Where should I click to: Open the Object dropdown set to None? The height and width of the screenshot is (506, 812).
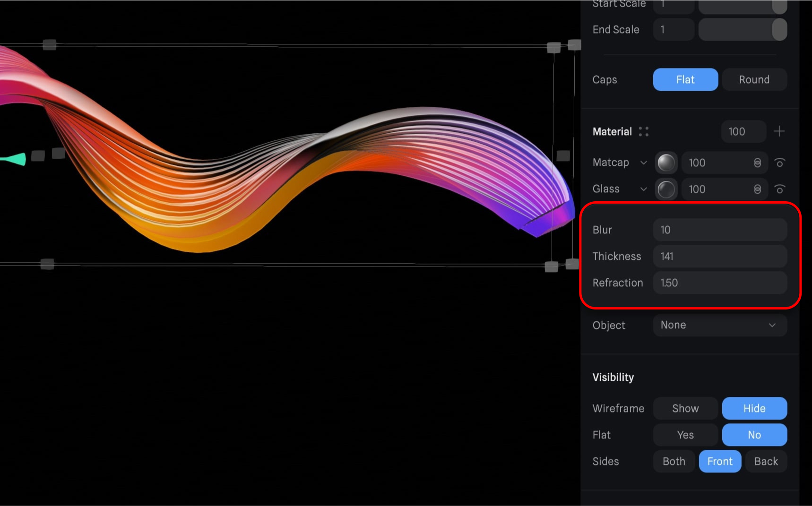pyautogui.click(x=719, y=325)
